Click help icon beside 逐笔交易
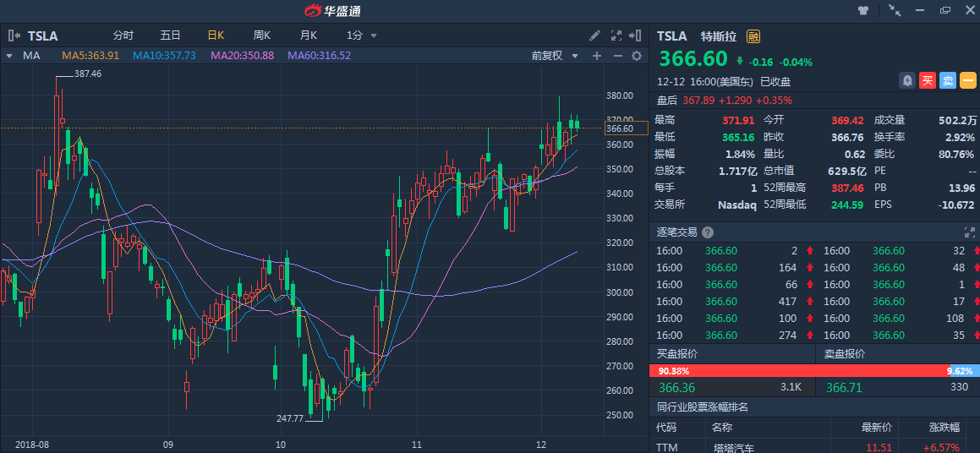This screenshot has width=980, height=453. pyautogui.click(x=708, y=232)
